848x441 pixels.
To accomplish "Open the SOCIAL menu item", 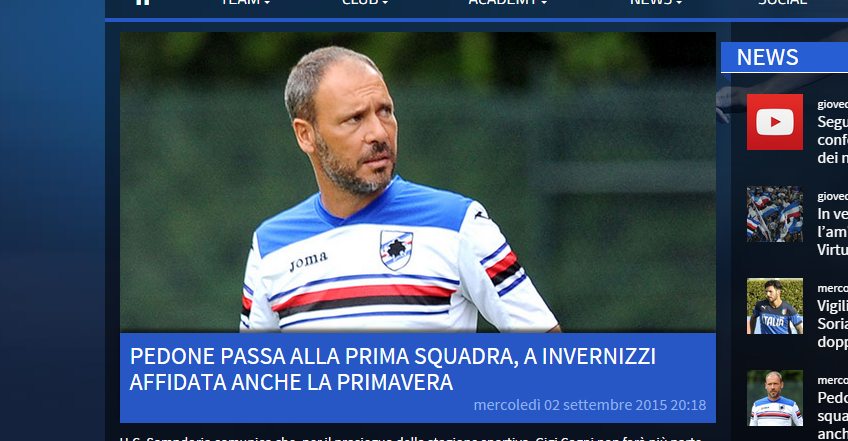I will coord(783,2).
